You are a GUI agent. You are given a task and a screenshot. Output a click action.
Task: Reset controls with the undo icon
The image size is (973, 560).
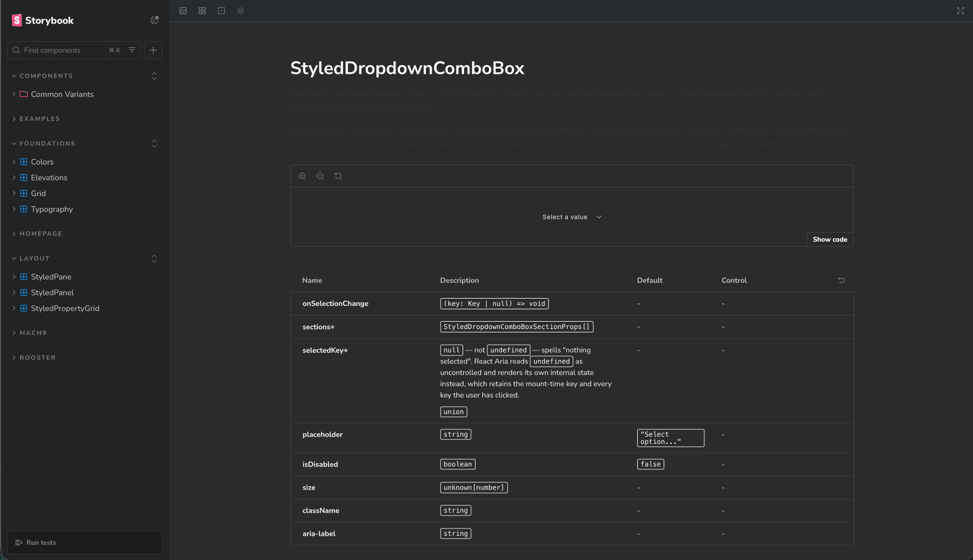tap(842, 280)
